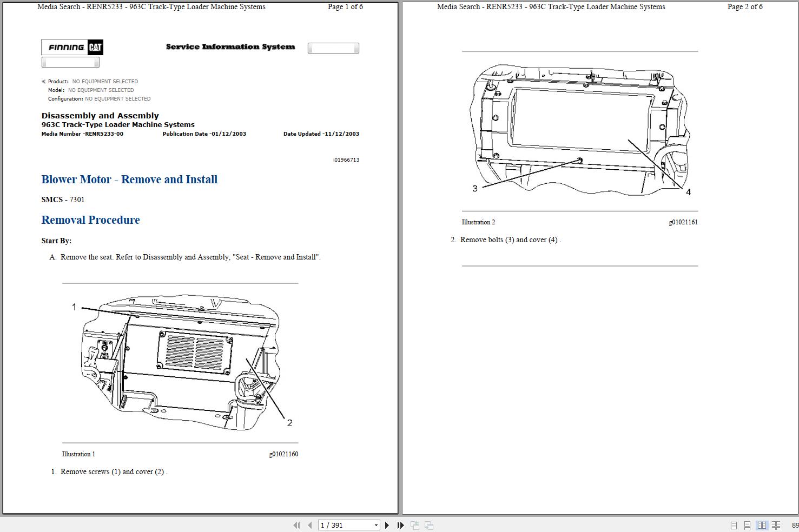The width and height of the screenshot is (799, 532).
Task: Click the step Remove screws (1) and cover (2)
Action: (114, 471)
